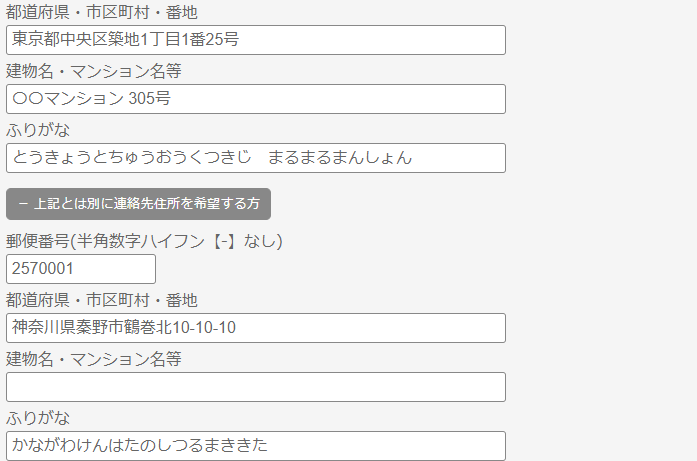Click the ふりがな label above とうきょうと field
Viewport: 697px width, 461px height.
coord(38,130)
